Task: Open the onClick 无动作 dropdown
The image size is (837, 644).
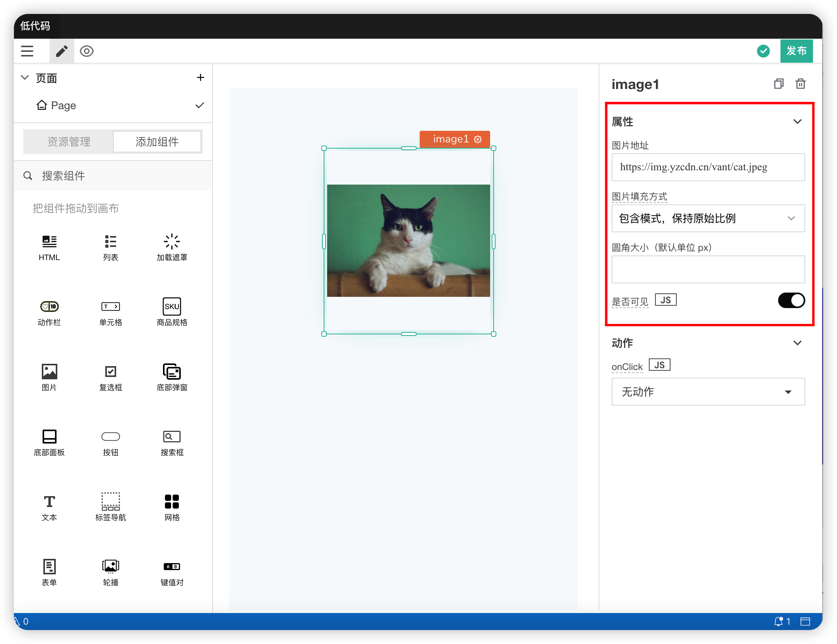Action: 708,392
